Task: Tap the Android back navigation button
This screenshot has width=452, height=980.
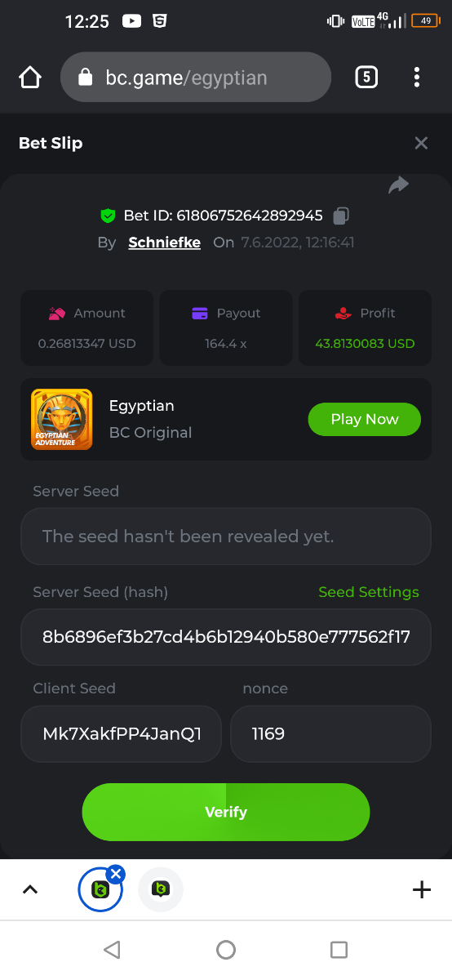Action: pyautogui.click(x=113, y=949)
